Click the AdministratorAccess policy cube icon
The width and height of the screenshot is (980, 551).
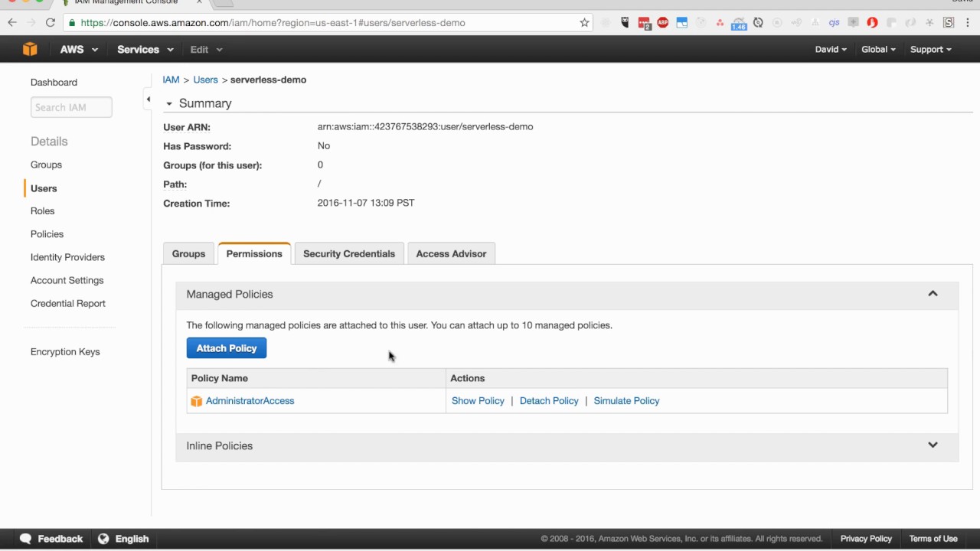click(197, 401)
